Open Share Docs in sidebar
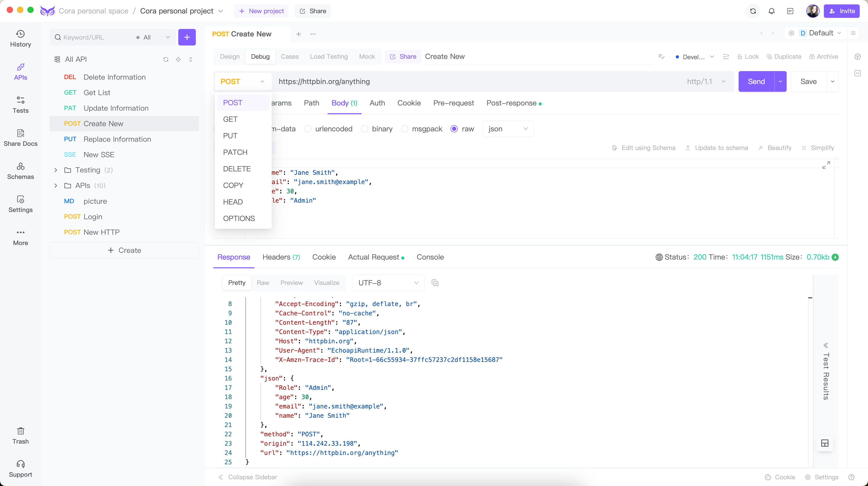Image resolution: width=868 pixels, height=486 pixels. point(20,138)
